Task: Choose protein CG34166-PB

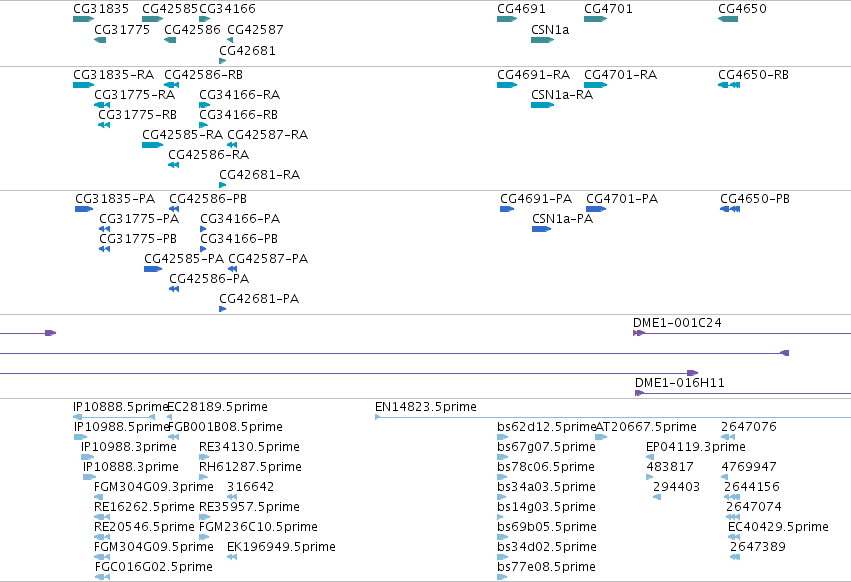Action: click(x=239, y=239)
